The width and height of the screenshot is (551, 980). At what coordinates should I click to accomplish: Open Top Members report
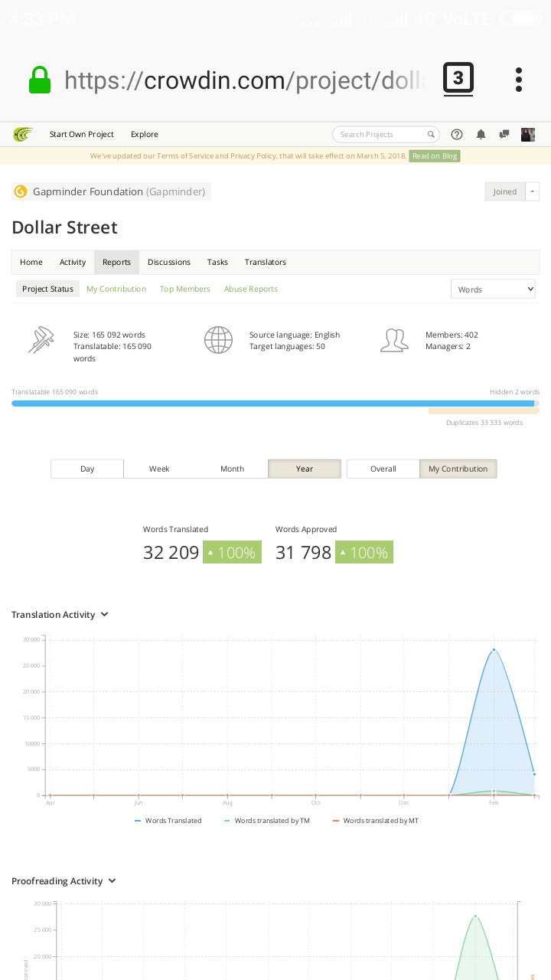[x=185, y=289]
